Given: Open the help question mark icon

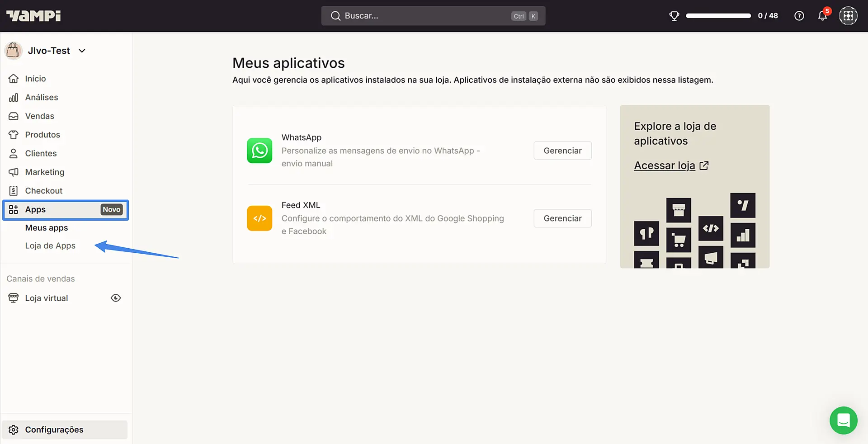Looking at the screenshot, I should click(799, 16).
